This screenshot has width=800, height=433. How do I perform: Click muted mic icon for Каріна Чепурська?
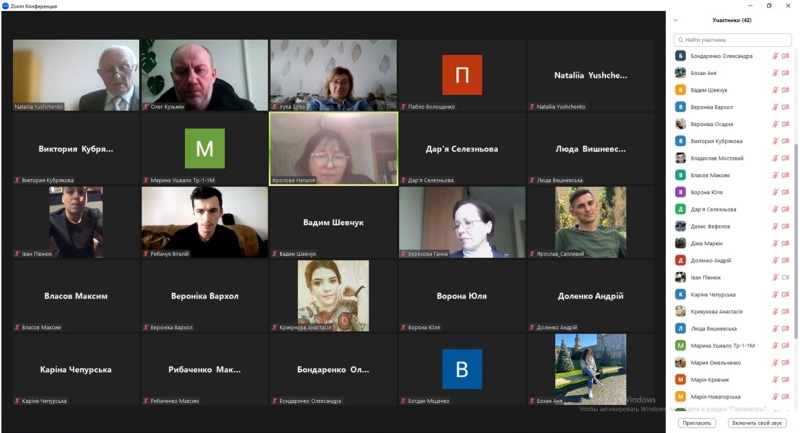[775, 294]
